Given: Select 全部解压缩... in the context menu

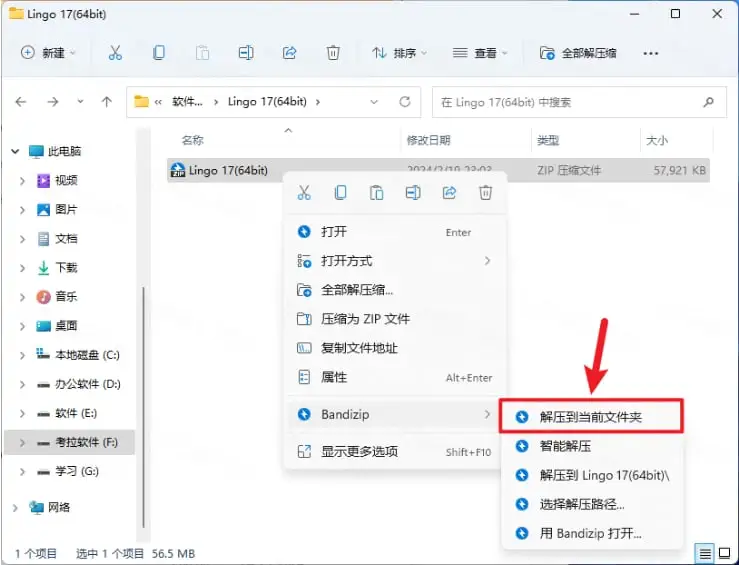Looking at the screenshot, I should click(395, 290).
